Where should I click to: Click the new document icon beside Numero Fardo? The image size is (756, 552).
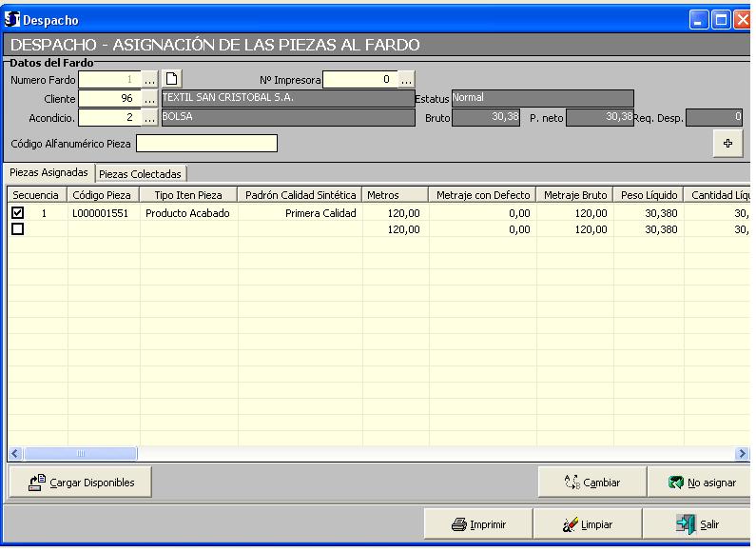tap(172, 79)
